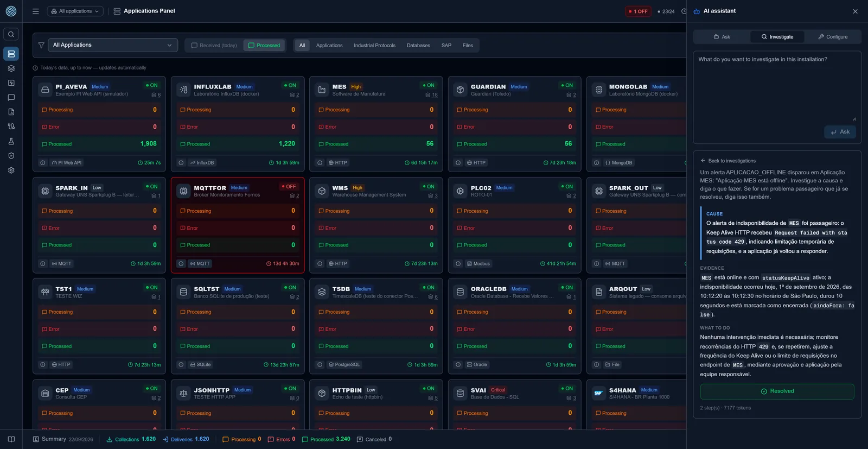Viewport: 868px width, 449px height.
Task: Select the Processed view toggle
Action: click(x=264, y=46)
